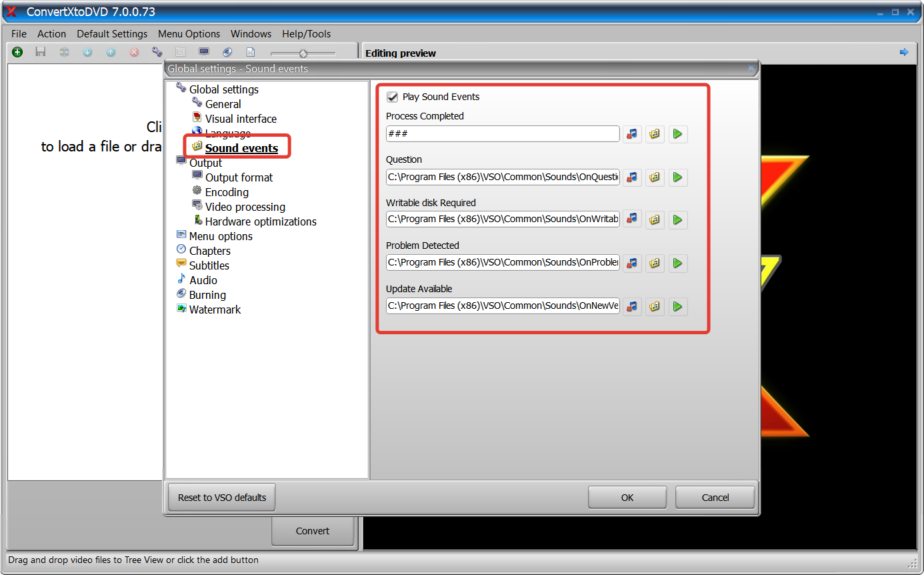Play the Update Available sound

pos(677,306)
